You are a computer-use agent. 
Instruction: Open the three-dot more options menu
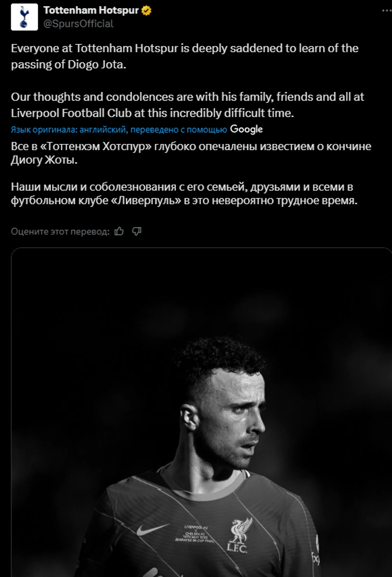[387, 11]
